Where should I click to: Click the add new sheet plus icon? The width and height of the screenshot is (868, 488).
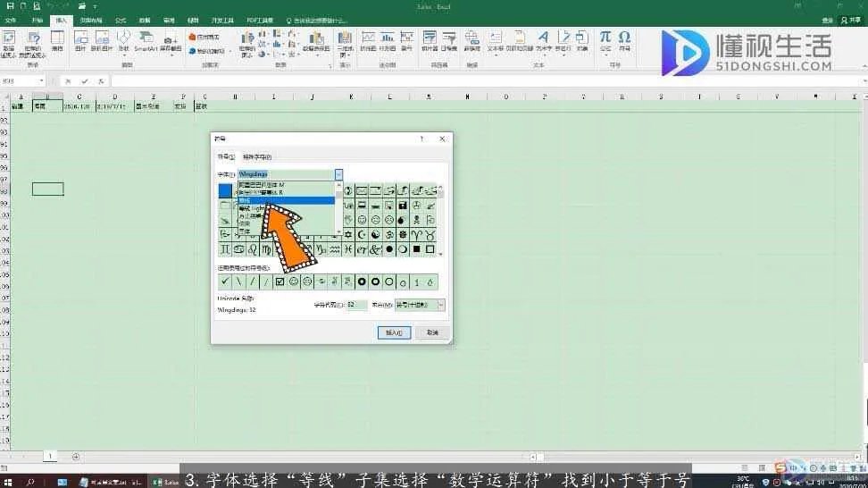[75, 457]
